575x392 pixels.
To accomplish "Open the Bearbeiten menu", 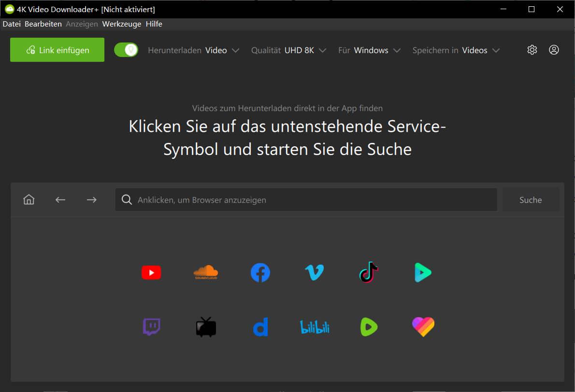I will (43, 24).
